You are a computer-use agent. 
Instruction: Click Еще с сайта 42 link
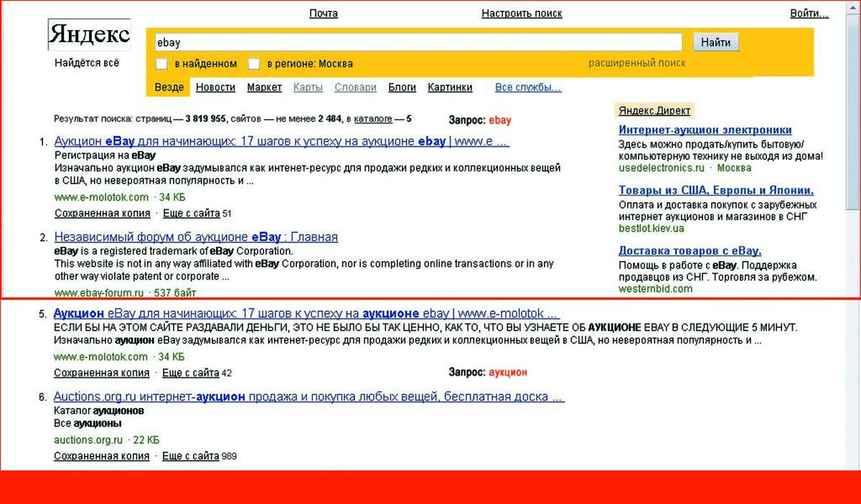click(190, 373)
